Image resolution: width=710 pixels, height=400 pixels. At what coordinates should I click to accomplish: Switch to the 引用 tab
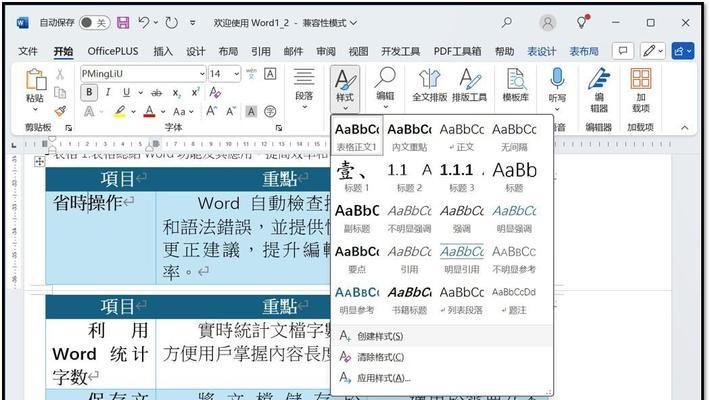pos(261,52)
